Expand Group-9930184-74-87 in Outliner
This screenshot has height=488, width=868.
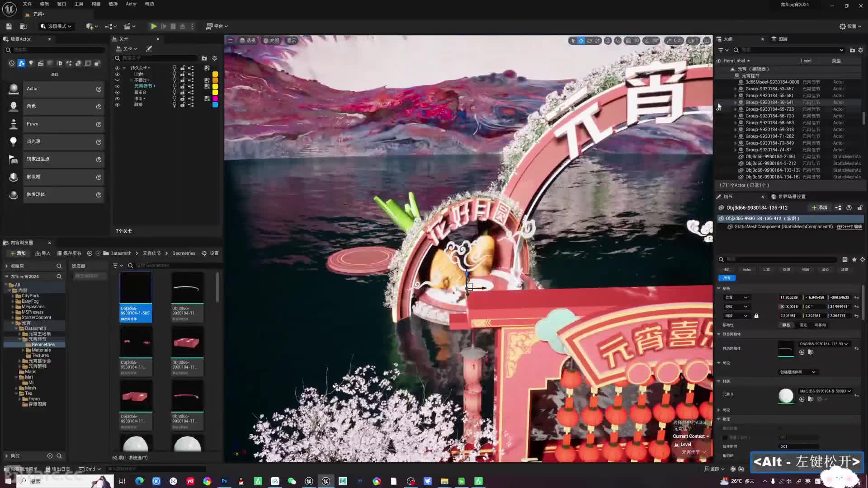736,150
